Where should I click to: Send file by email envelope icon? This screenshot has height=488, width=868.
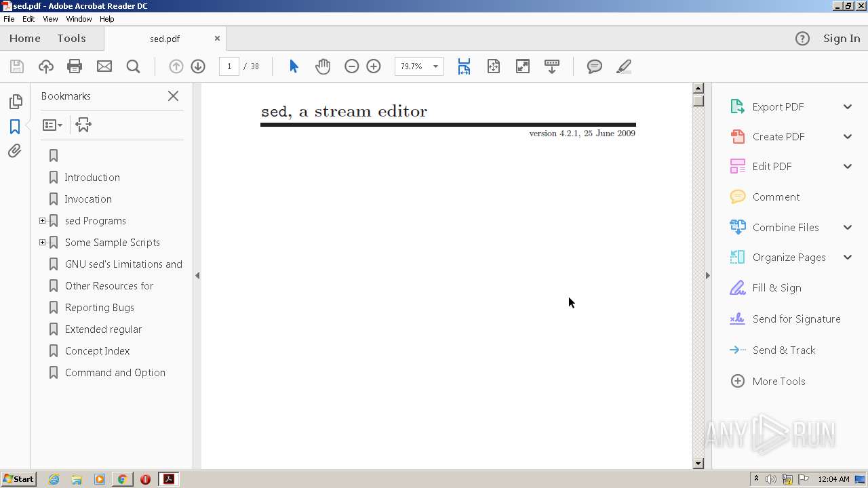pyautogui.click(x=104, y=66)
